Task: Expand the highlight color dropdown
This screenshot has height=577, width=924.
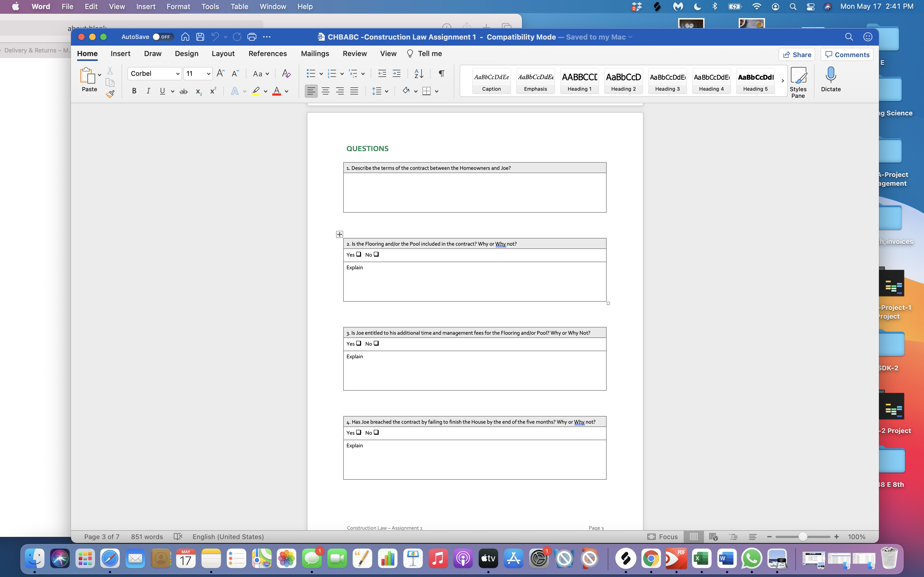Action: 266,91
